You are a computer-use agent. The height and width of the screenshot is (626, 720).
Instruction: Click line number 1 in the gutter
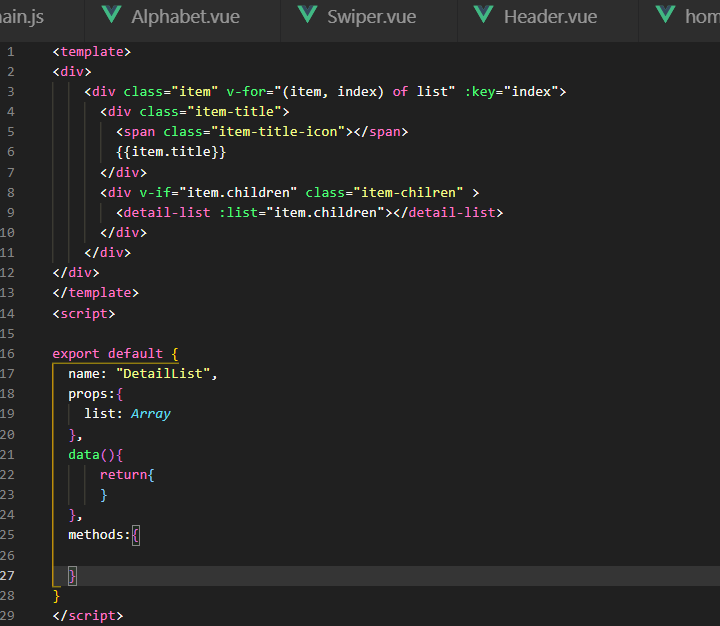pos(11,52)
